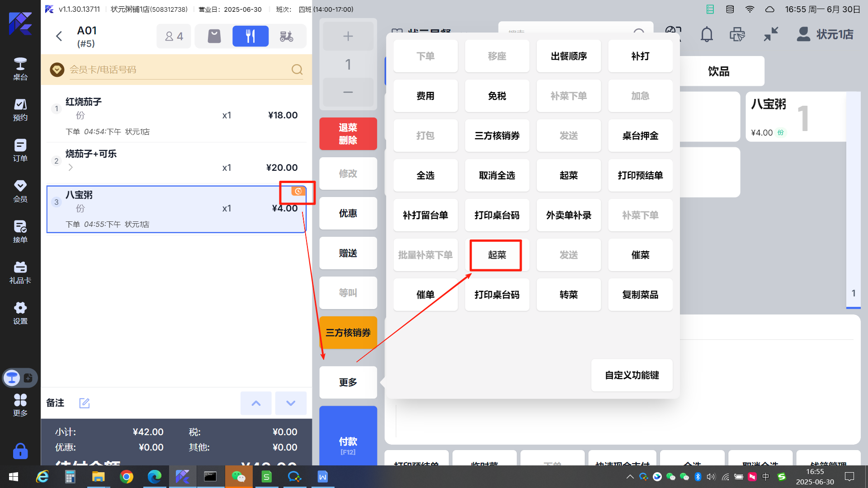
Task: Click the blue lock screen icon
Action: point(20,451)
